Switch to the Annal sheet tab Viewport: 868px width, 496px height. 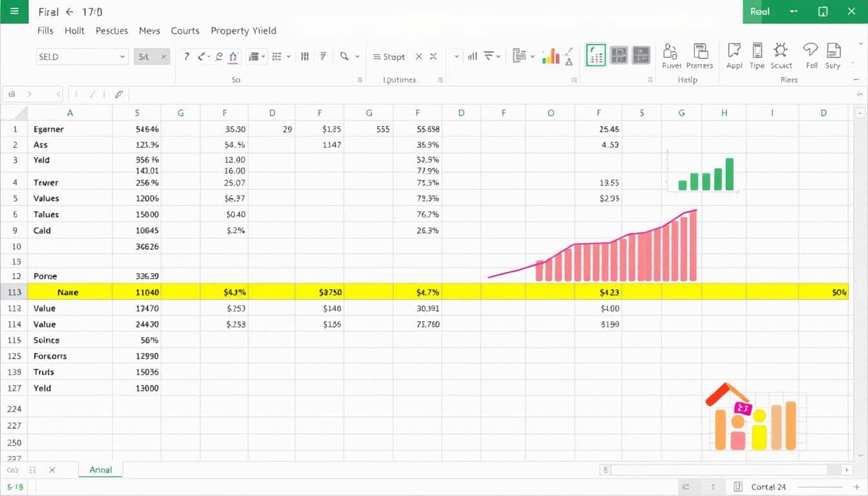click(x=101, y=470)
